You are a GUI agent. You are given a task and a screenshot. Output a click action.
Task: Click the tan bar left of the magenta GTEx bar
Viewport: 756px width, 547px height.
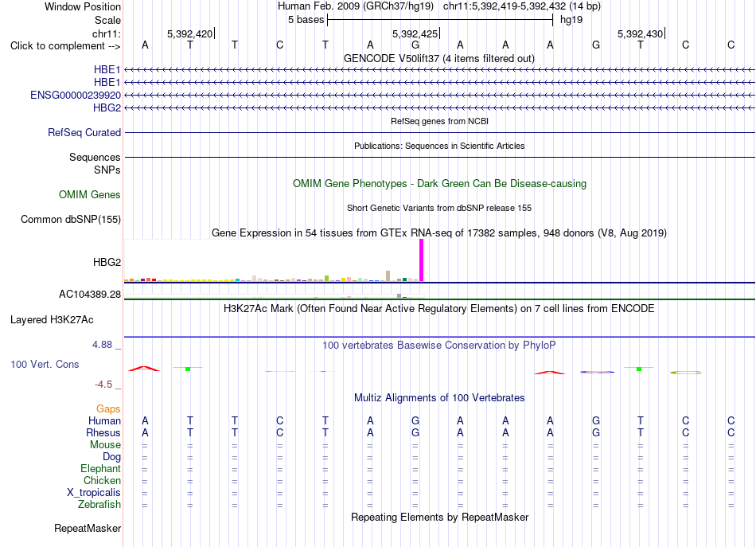388,276
